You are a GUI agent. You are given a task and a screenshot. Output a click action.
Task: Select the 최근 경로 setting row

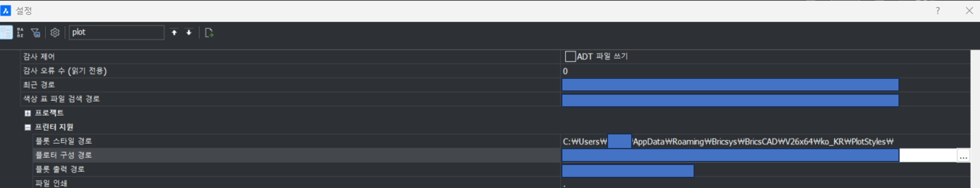pos(39,85)
